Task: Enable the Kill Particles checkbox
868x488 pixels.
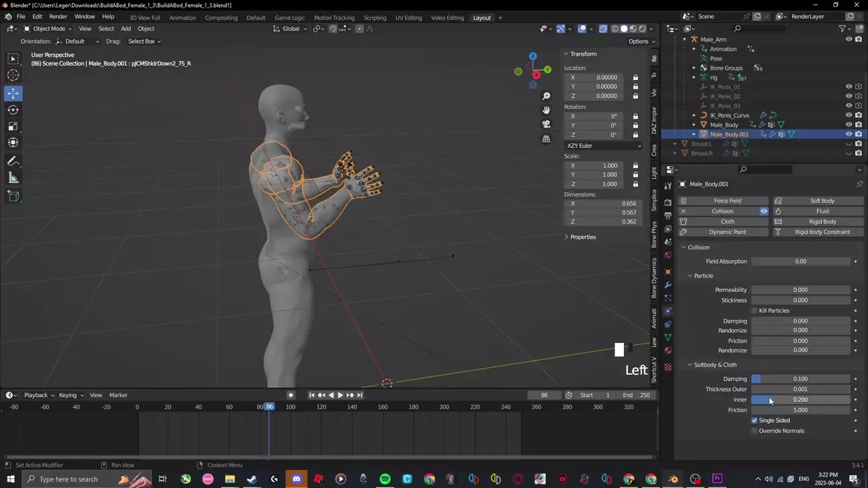Action: tap(754, 311)
